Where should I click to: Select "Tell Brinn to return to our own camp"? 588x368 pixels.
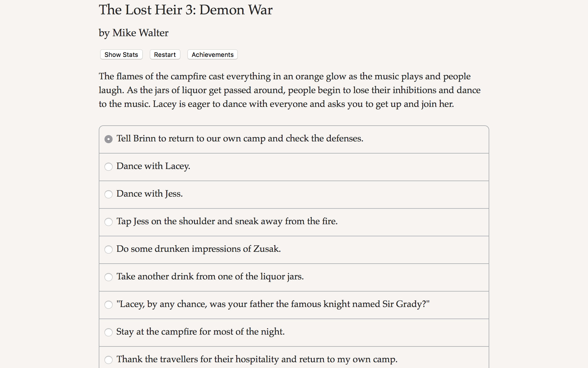pyautogui.click(x=108, y=139)
